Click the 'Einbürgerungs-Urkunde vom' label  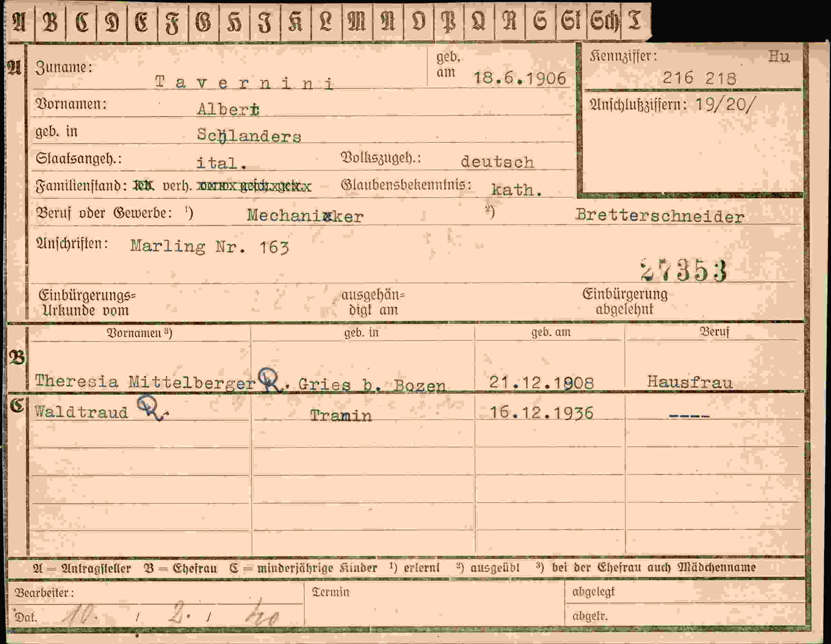point(87,303)
